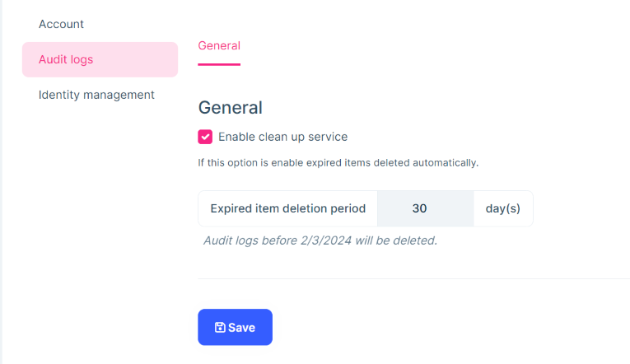Click the General section heading
This screenshot has height=364, width=630.
tap(230, 107)
